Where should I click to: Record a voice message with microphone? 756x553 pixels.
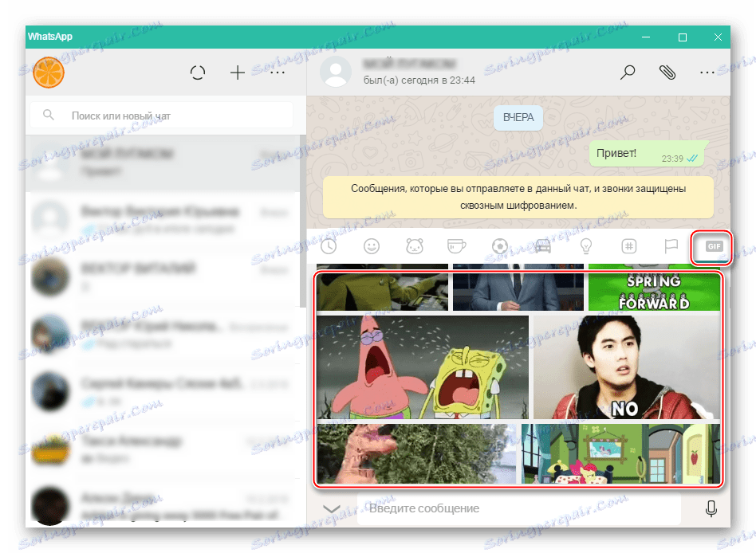(711, 508)
